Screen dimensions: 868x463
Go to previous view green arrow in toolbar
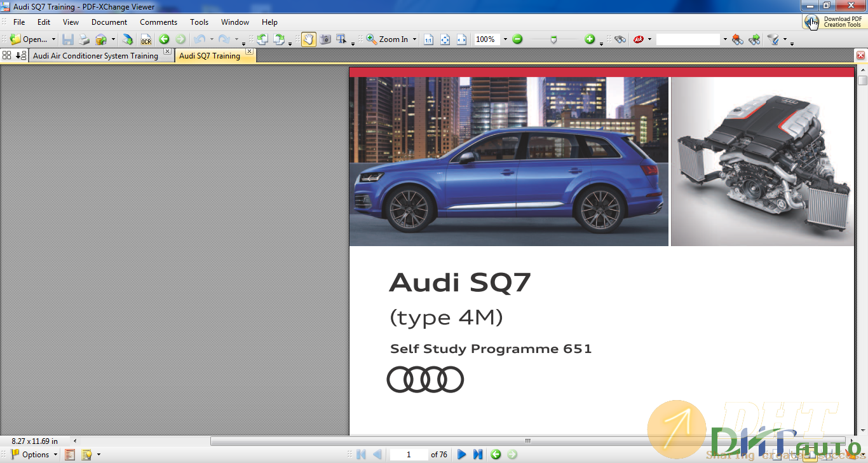click(x=164, y=39)
